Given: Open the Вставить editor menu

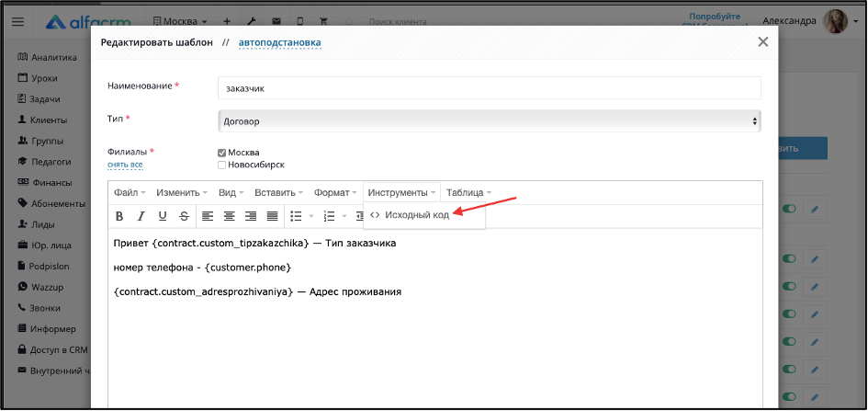Looking at the screenshot, I should 278,193.
